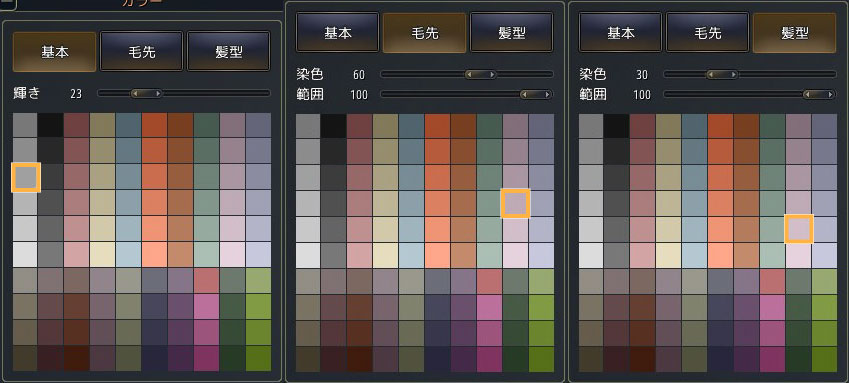Pick the highlighted gray swatch in left palette
Screen dimensions: 849x383
click(x=25, y=177)
